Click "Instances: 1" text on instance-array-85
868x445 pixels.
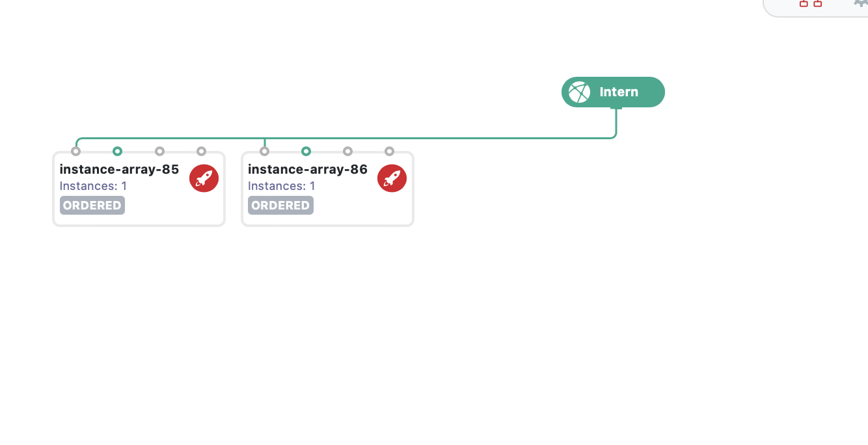[x=93, y=186]
